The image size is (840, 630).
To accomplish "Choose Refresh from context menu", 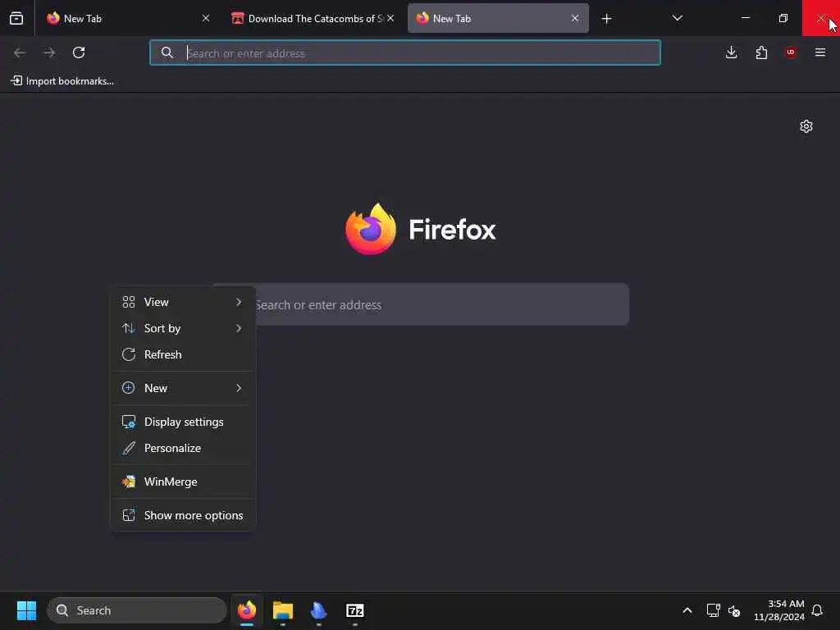I will tap(183, 354).
